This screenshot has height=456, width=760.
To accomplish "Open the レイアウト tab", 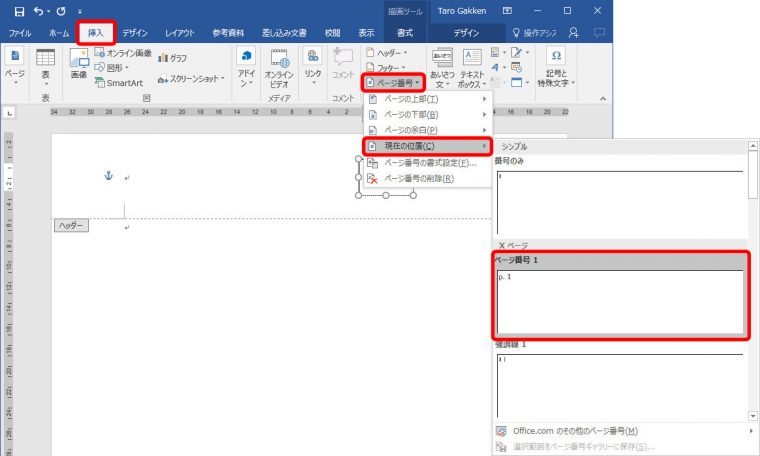I will 179,33.
